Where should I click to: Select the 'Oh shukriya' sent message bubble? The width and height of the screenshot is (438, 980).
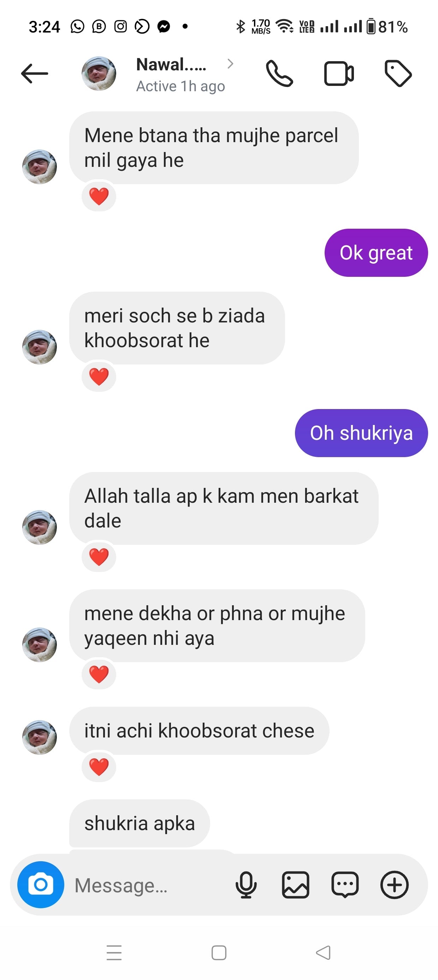pos(361,433)
